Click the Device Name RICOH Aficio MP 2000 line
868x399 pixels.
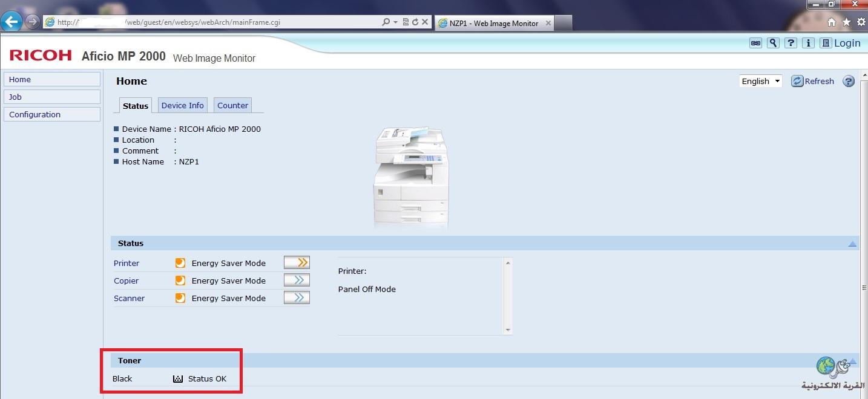click(188, 129)
